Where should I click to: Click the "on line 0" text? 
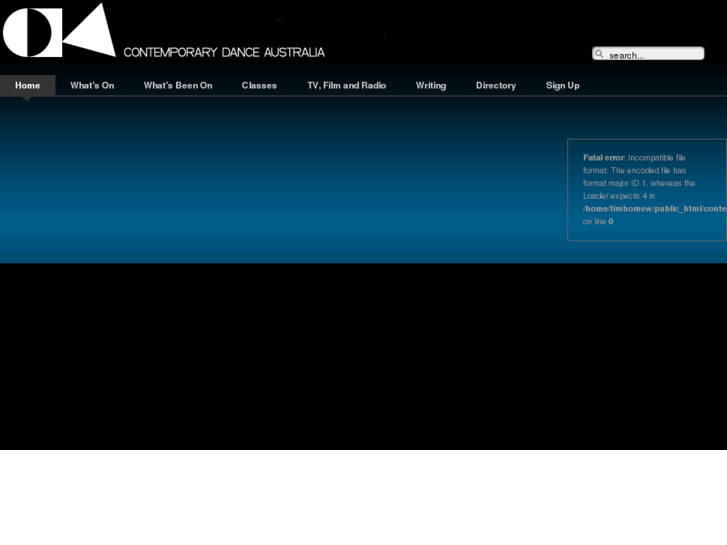pyautogui.click(x=598, y=222)
